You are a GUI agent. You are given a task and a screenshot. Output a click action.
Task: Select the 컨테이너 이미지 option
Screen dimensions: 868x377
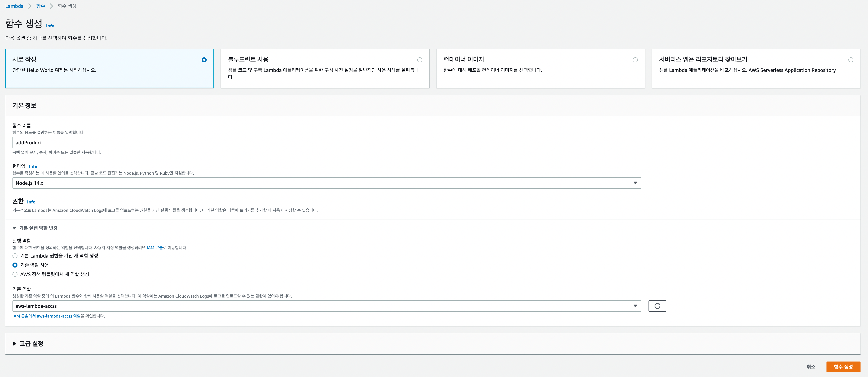coord(635,60)
